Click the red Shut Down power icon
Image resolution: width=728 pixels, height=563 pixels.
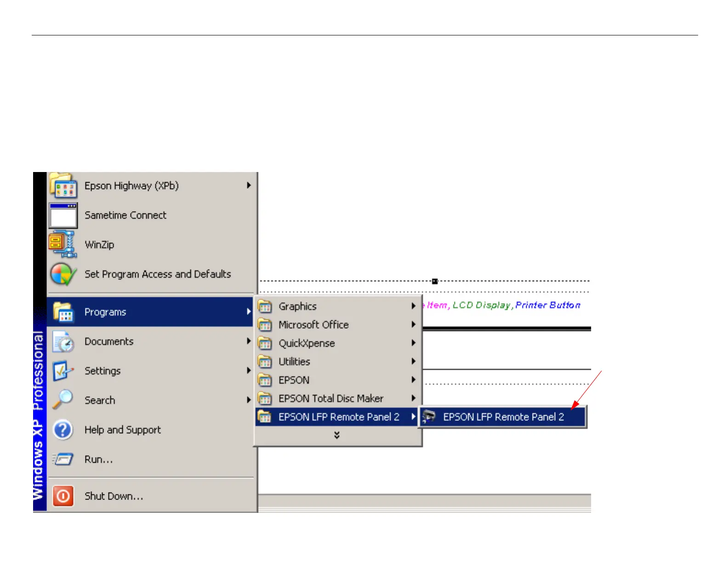pos(63,496)
